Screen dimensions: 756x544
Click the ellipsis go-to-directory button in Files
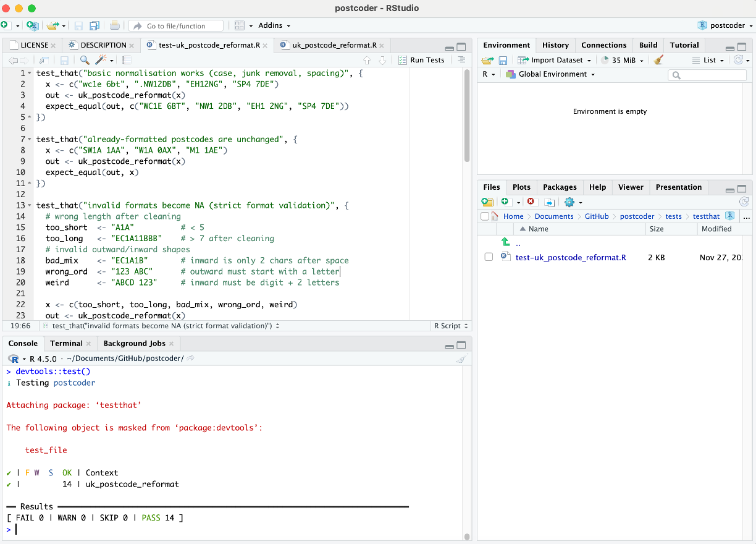click(x=746, y=216)
